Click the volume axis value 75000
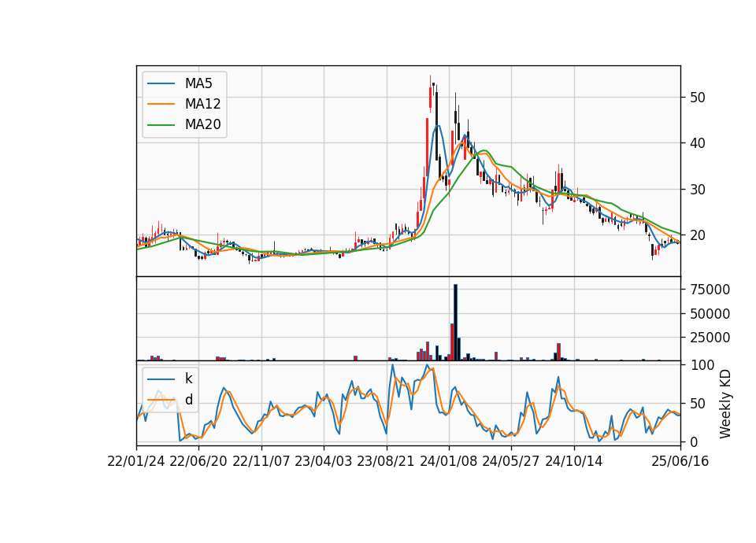Viewport: 756px width, 543px height. (x=710, y=290)
